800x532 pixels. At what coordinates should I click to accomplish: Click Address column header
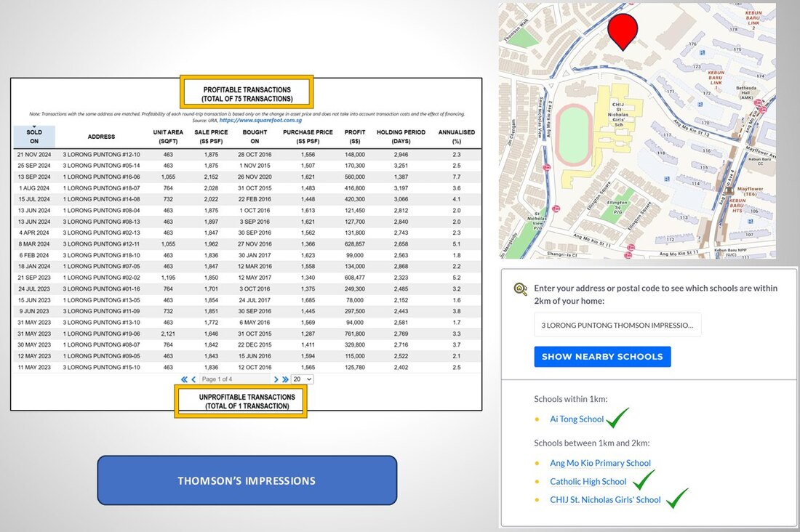click(x=101, y=137)
